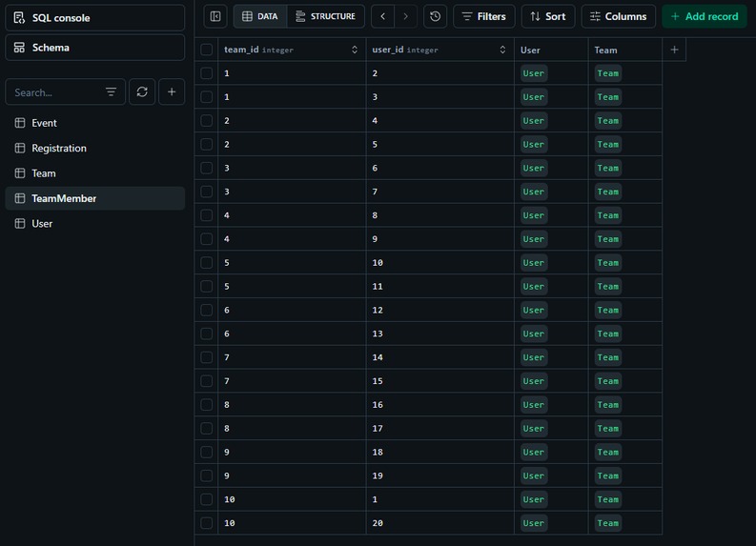Click the TeamMember table icon
Viewport: 756px width, 546px height.
click(20, 198)
